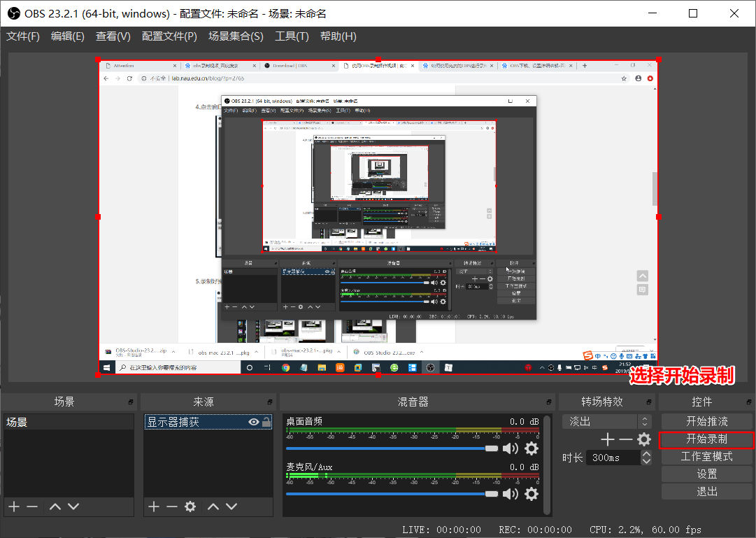
Task: Move source down in sources list
Action: [231, 507]
